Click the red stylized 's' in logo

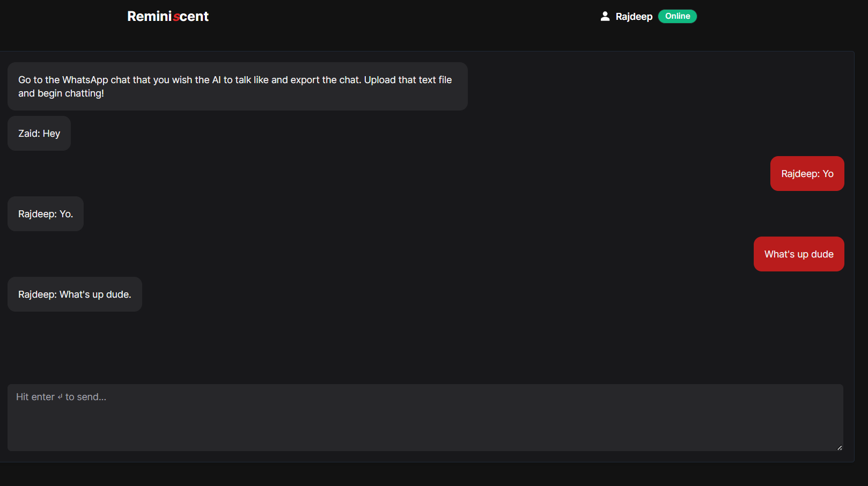pyautogui.click(x=176, y=17)
